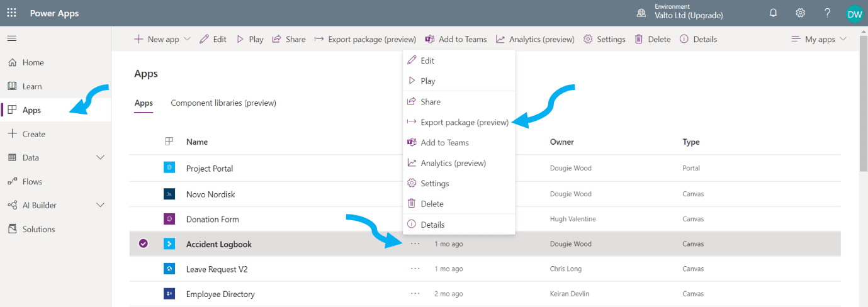Open the DW account avatar
This screenshot has width=868, height=307.
pyautogui.click(x=854, y=13)
